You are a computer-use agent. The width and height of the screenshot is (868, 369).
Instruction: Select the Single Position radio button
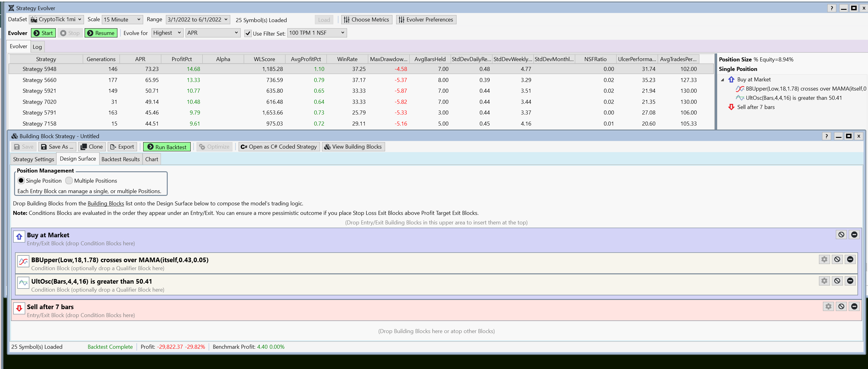coord(21,181)
